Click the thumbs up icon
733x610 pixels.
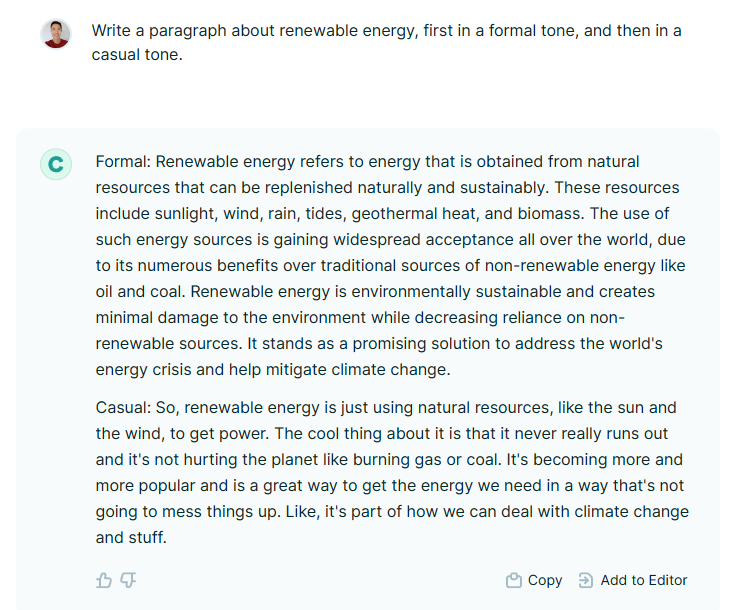(x=104, y=580)
